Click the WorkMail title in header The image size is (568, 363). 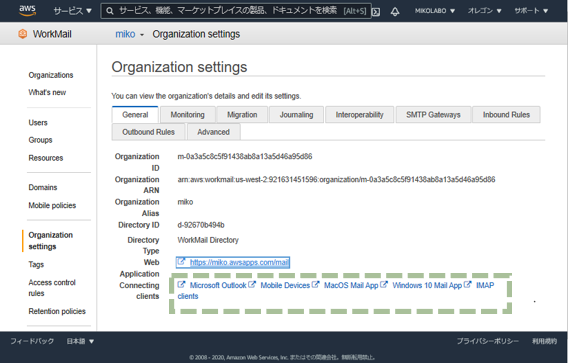(x=52, y=34)
